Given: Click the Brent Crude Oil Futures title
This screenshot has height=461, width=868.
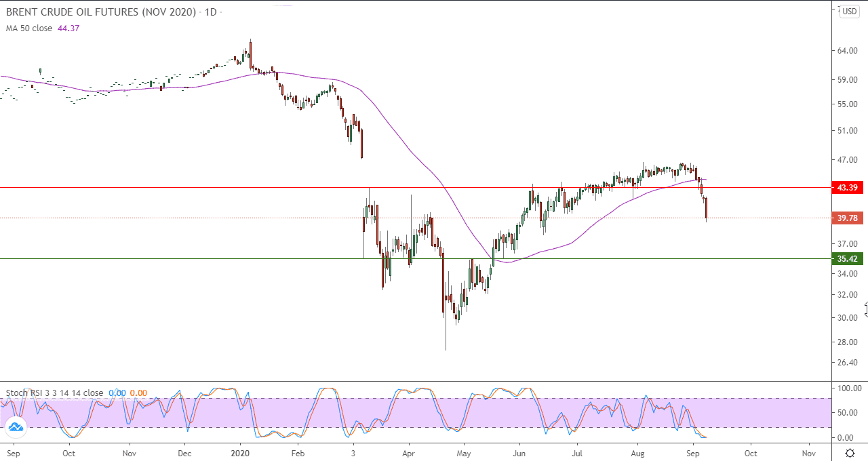Looking at the screenshot, I should coord(102,12).
